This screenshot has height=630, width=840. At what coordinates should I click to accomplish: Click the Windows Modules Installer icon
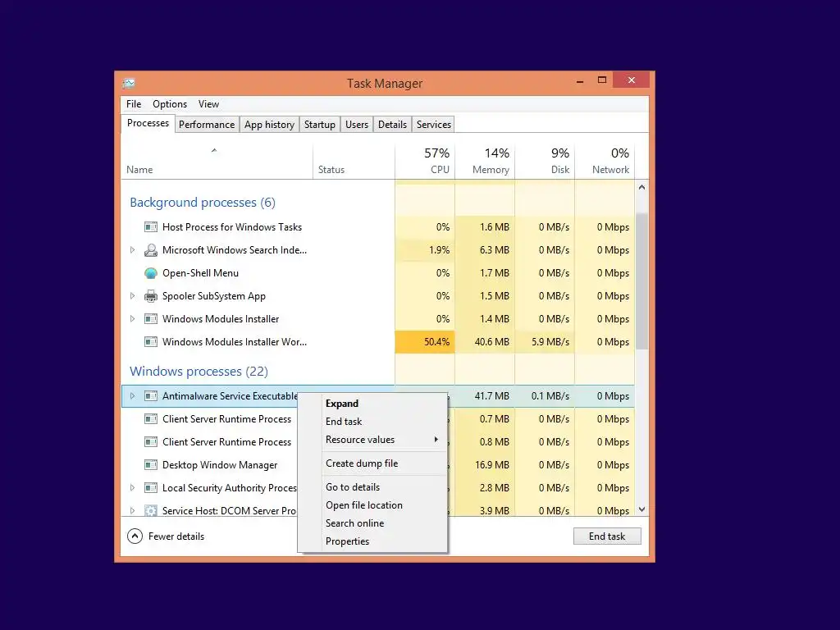click(x=151, y=319)
